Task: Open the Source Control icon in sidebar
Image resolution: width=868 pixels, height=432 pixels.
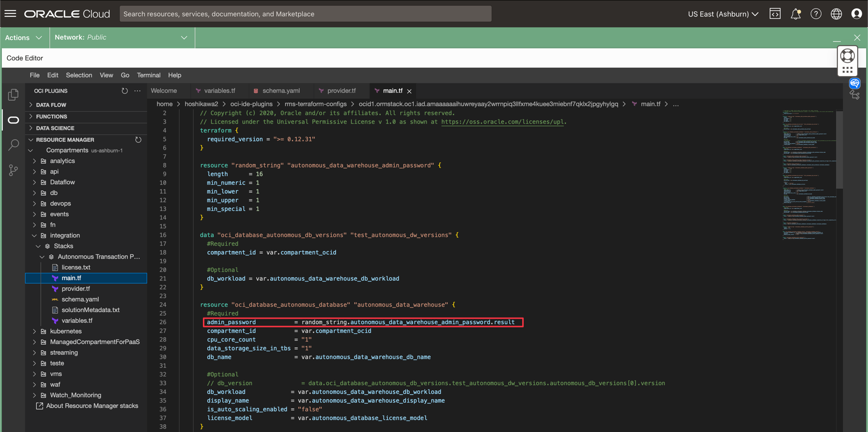Action: coord(13,170)
